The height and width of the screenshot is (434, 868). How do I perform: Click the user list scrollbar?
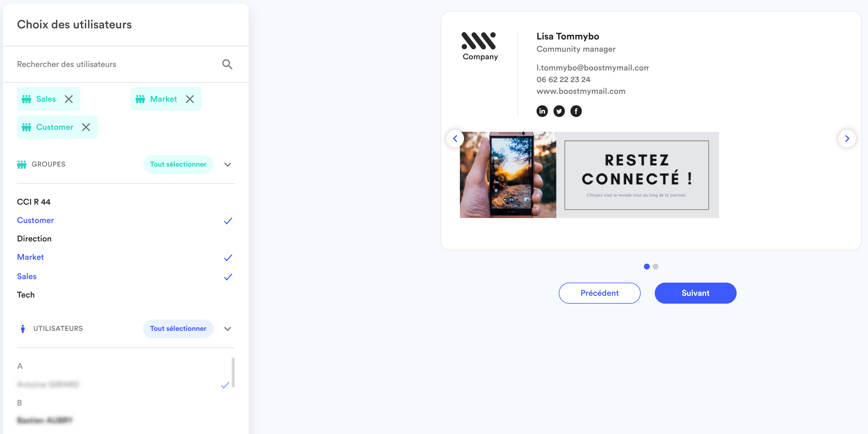[x=233, y=372]
